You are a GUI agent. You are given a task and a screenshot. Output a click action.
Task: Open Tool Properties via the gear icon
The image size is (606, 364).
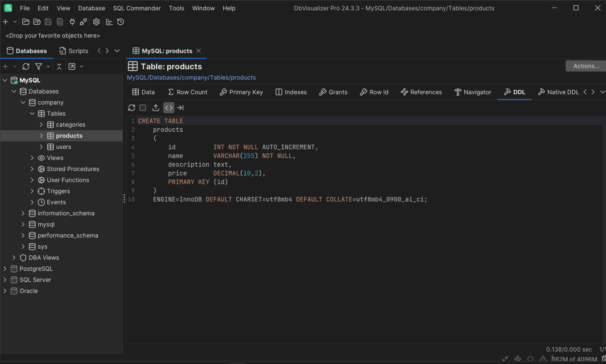[96, 22]
